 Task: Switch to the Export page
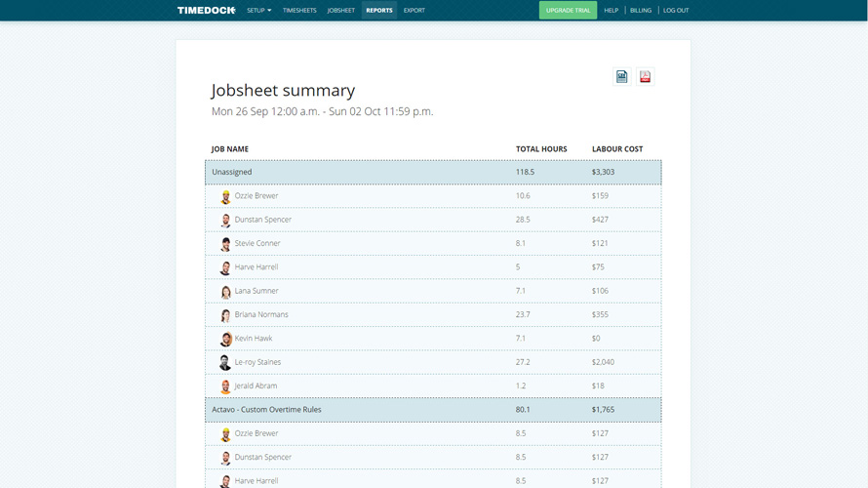[414, 11]
